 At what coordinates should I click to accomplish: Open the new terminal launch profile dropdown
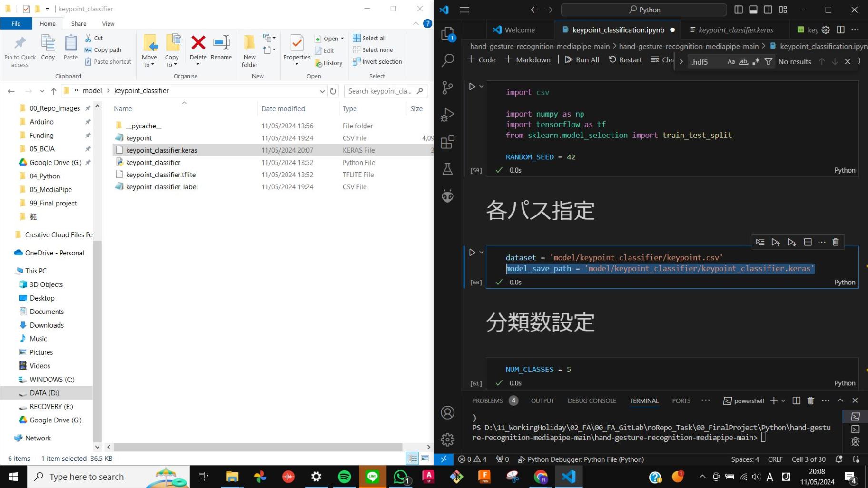click(x=783, y=400)
